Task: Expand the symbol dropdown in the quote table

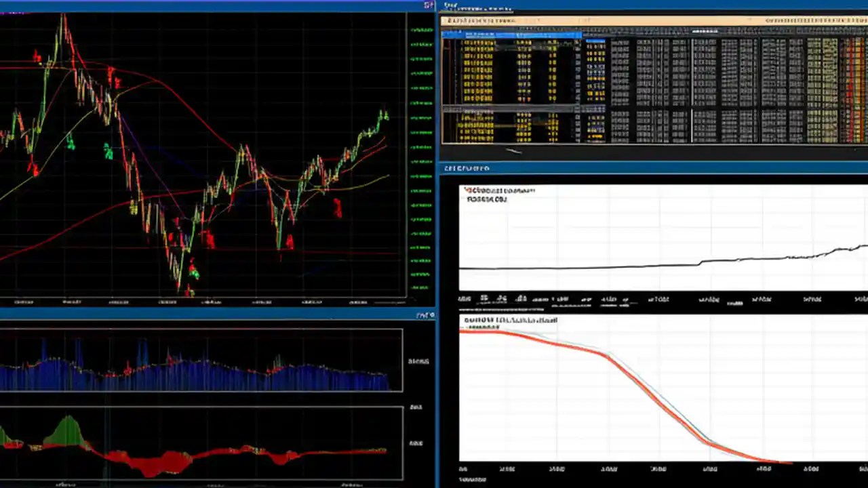Action: point(580,35)
